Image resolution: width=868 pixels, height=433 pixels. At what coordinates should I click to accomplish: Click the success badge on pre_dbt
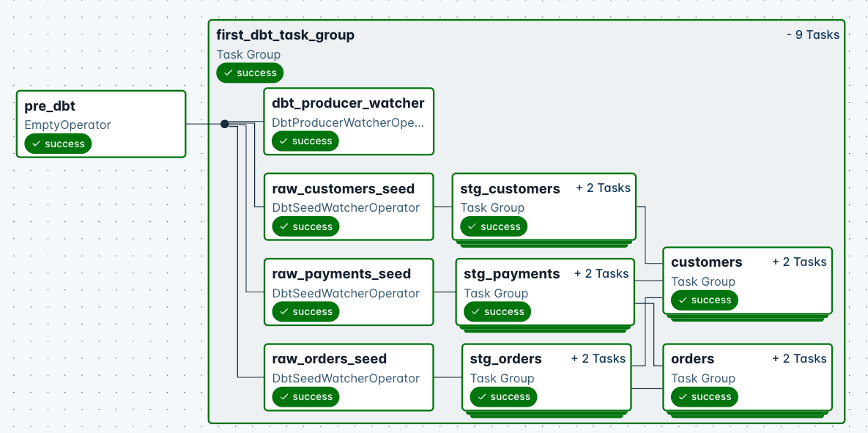coord(58,144)
